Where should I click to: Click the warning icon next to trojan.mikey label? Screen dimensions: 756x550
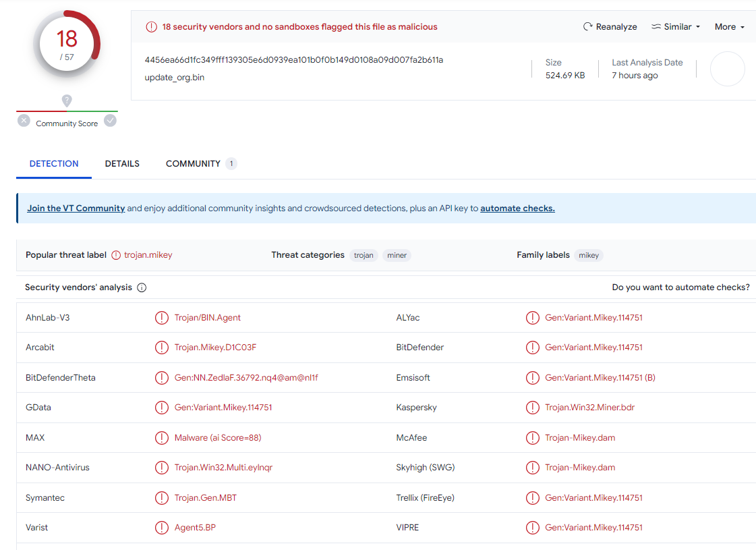(116, 255)
